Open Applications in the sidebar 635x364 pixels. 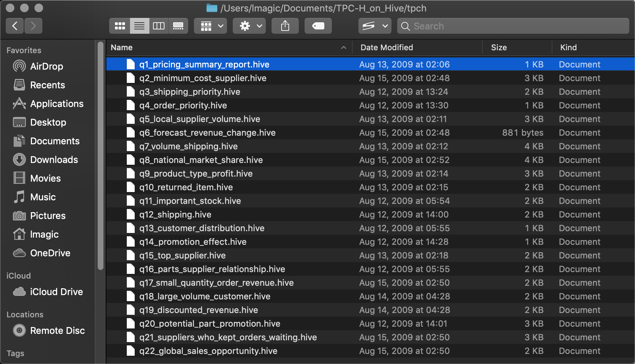point(47,104)
